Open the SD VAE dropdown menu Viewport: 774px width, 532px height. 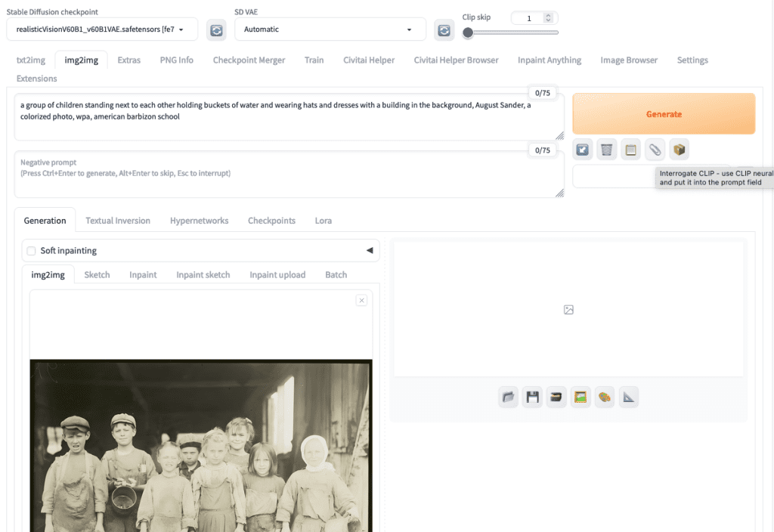pos(330,29)
